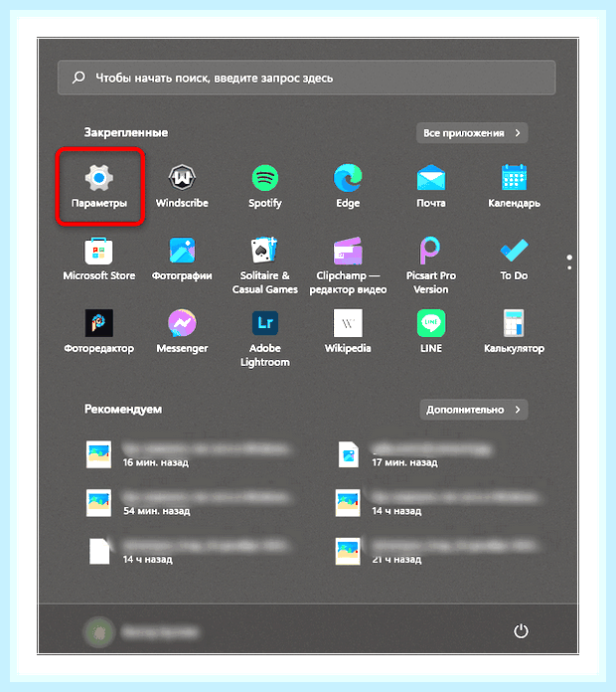The width and height of the screenshot is (616, 692).
Task: Open the Все приложения list
Action: (472, 133)
